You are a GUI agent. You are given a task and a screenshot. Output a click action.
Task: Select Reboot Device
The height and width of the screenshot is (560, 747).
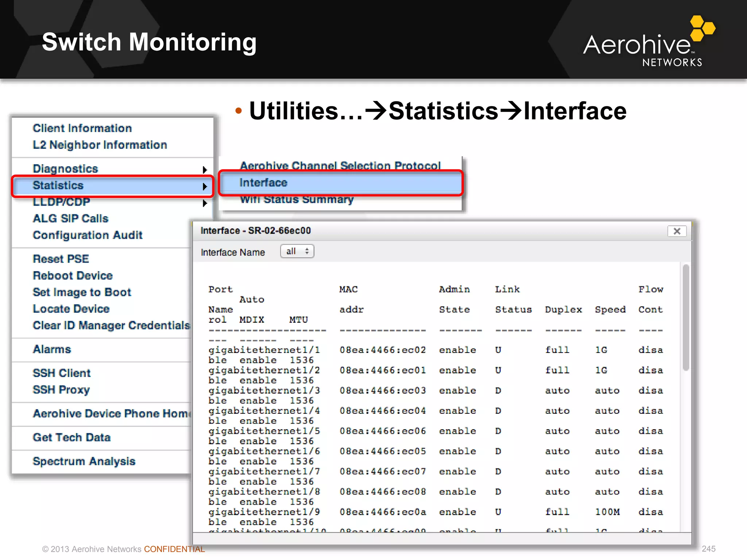pos(73,276)
